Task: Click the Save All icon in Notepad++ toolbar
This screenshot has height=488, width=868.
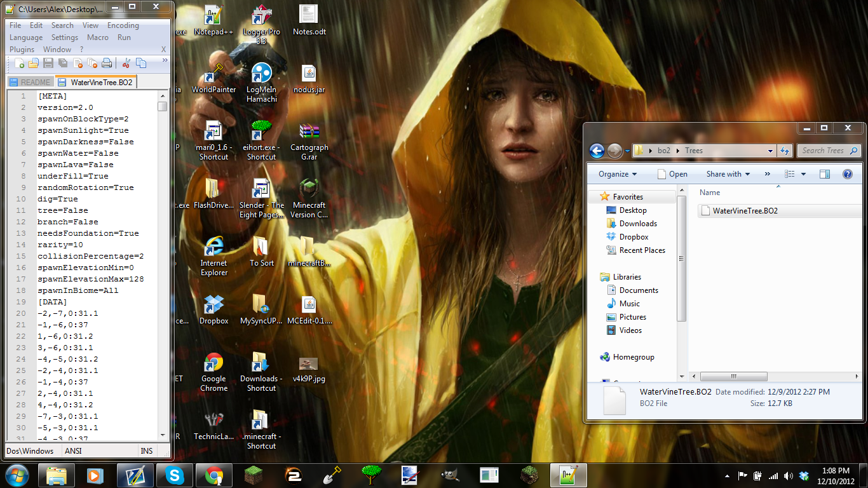Action: (63, 63)
